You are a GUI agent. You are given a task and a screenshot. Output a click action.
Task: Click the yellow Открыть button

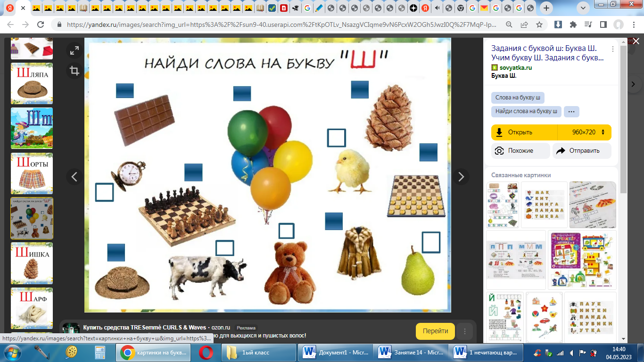coord(524,132)
